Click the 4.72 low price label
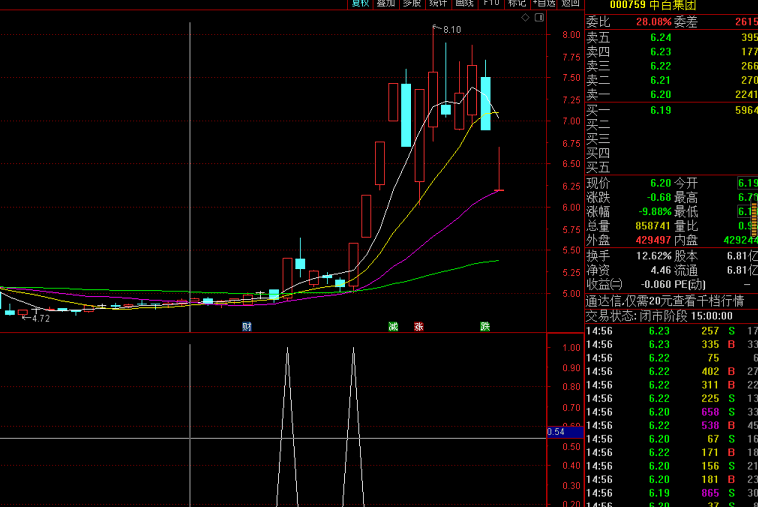Screen dimensions: 758x507 click(x=41, y=319)
